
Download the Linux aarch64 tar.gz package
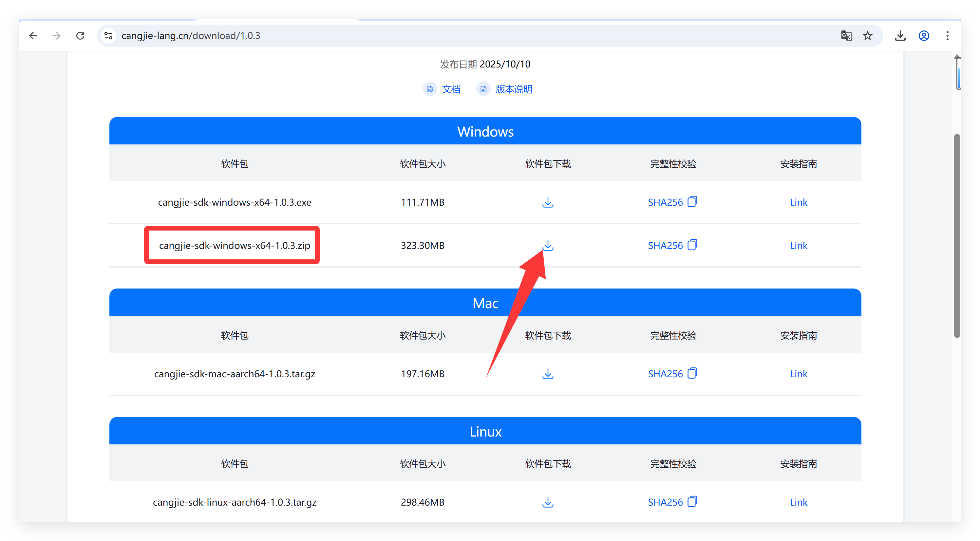tap(548, 502)
